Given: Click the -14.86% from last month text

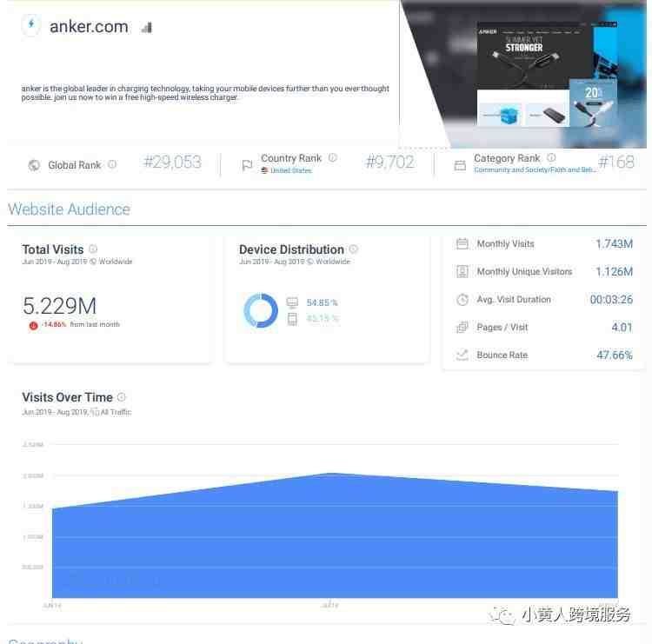Looking at the screenshot, I should click(x=80, y=324).
